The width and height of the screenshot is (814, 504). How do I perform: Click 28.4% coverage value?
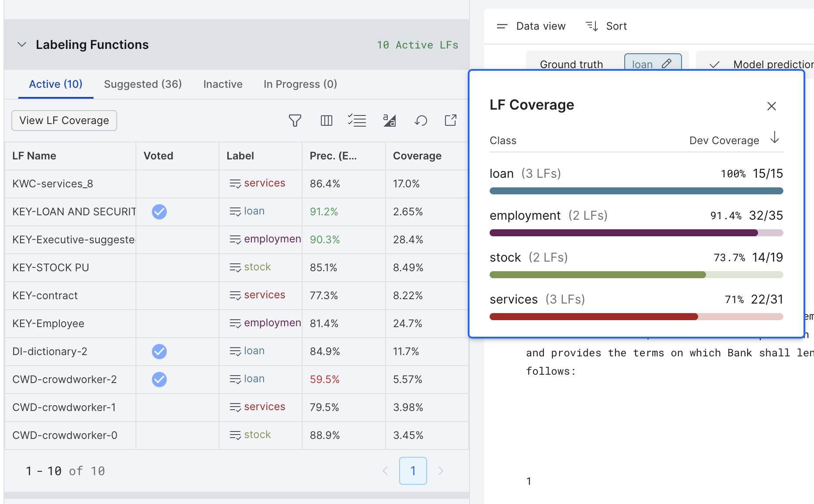(408, 240)
